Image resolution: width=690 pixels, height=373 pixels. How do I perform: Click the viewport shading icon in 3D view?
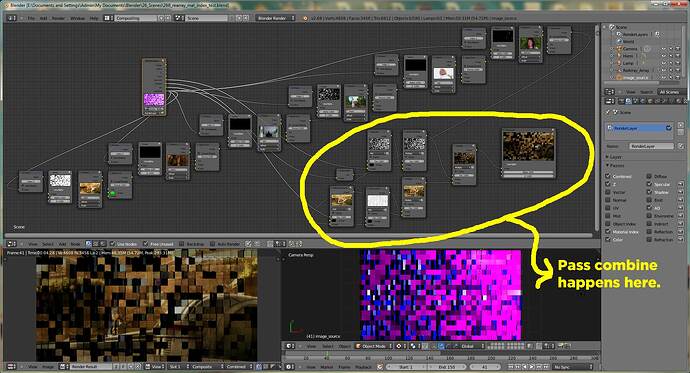[400, 346]
